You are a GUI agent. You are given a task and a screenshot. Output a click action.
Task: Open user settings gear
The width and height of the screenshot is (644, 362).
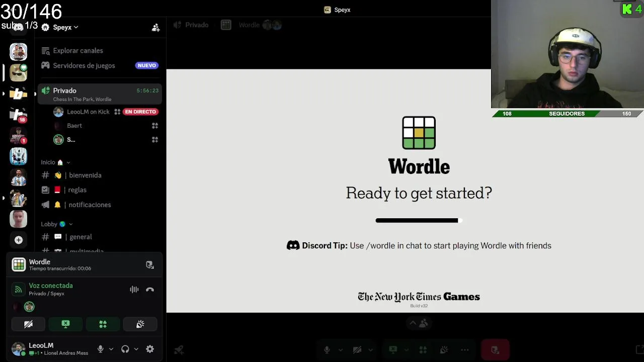[150, 349]
